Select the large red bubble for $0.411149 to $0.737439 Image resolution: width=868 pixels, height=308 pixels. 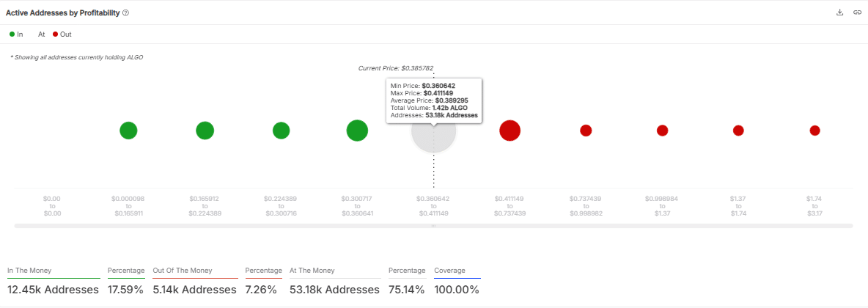pos(510,131)
